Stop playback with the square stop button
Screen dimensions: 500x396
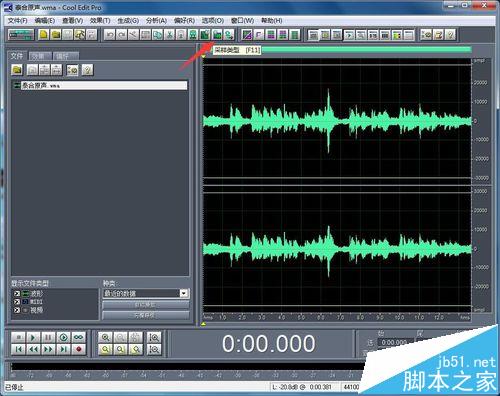pos(19,338)
